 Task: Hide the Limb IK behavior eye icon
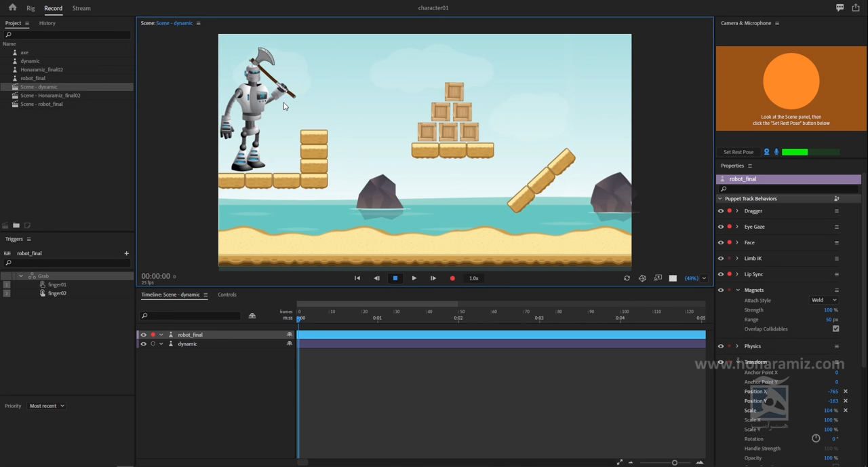pos(721,259)
